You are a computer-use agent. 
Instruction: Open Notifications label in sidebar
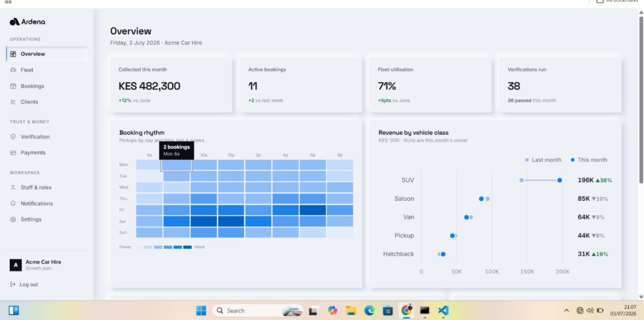point(37,204)
